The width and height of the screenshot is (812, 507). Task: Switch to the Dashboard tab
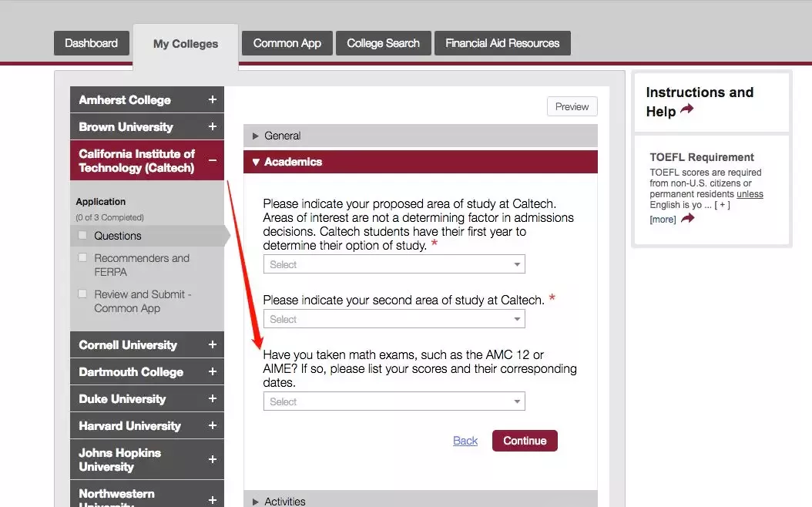(x=91, y=43)
